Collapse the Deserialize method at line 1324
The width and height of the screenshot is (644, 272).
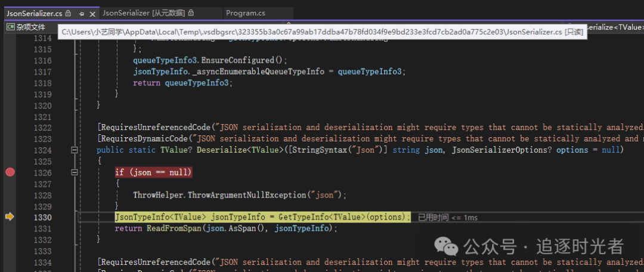tap(75, 150)
